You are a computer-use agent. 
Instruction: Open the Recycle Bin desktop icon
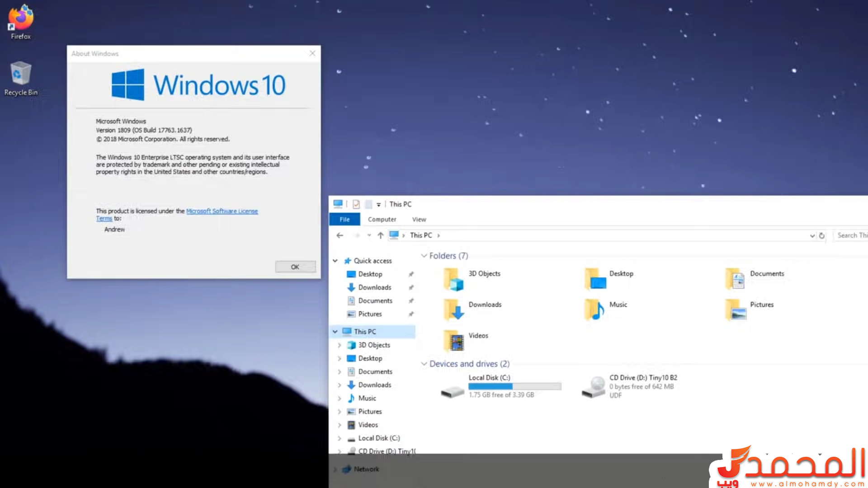(x=21, y=74)
